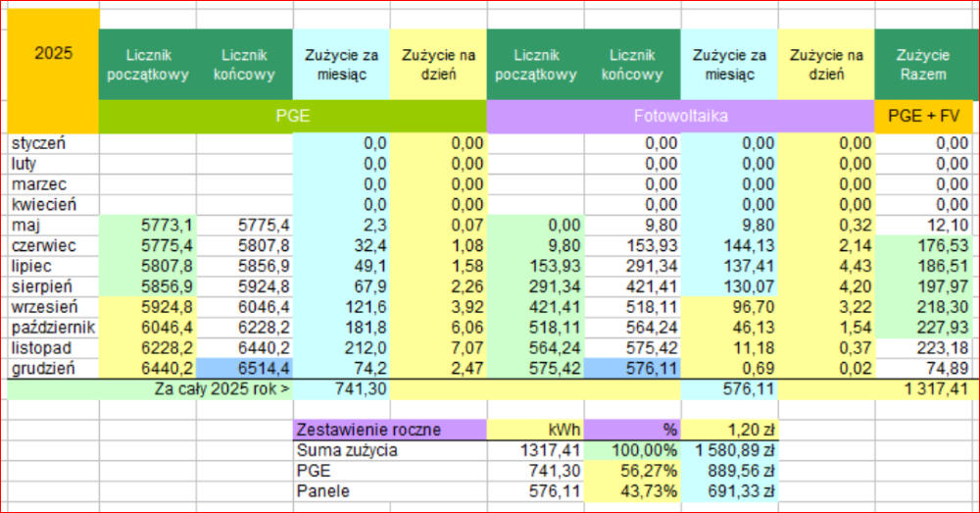Click the 1 580,89 zł total cost cell

pos(728,449)
